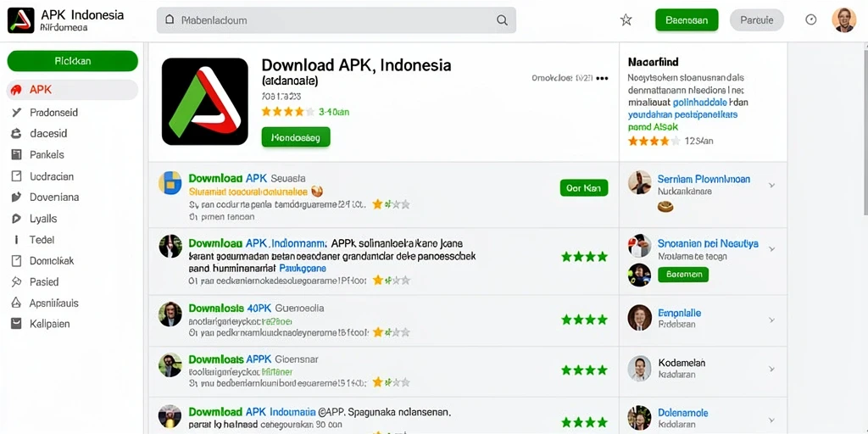Open Pradonseid in the sidebar
Viewport: 868px width, 434px height.
53,113
